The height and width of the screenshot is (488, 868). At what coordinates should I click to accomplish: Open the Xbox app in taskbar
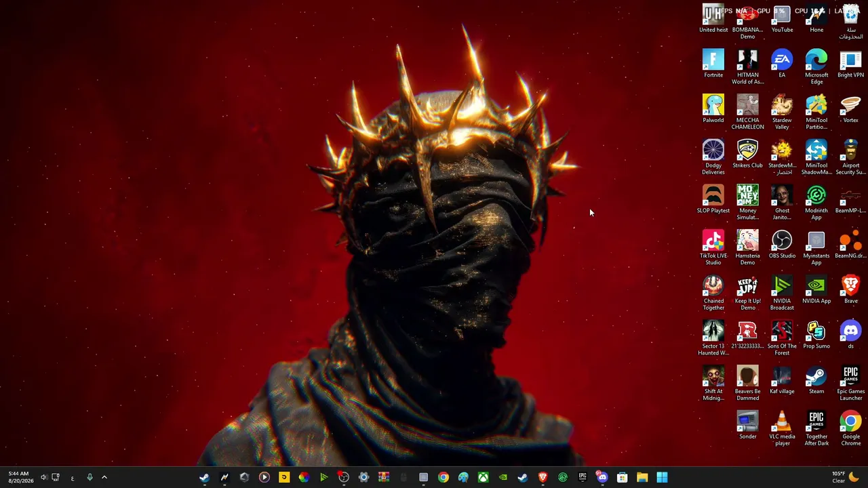483,478
